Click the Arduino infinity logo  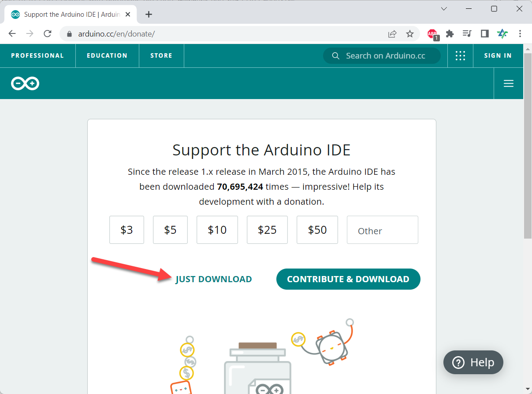click(x=25, y=83)
